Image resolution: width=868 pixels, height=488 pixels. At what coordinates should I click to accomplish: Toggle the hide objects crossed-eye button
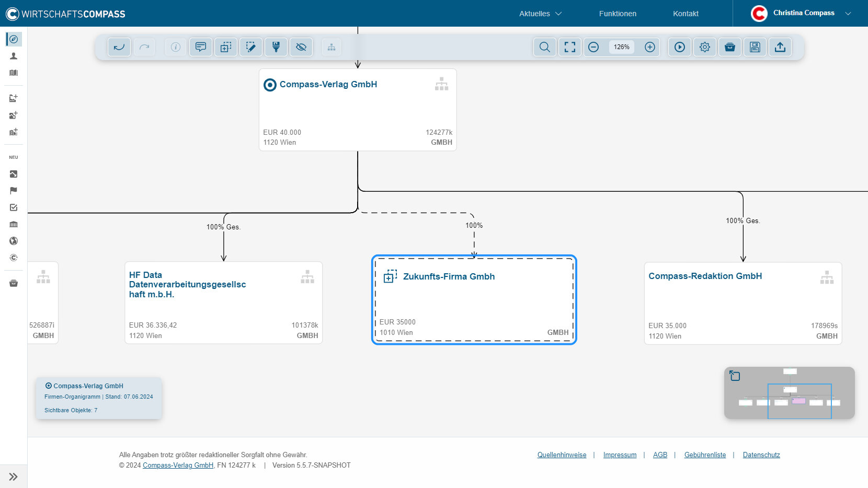(x=301, y=47)
